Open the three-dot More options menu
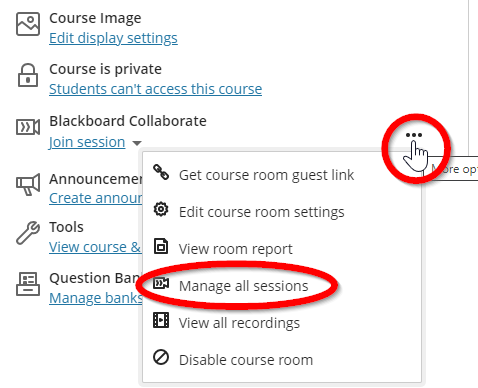Screen dimensions: 478x388 tap(414, 135)
